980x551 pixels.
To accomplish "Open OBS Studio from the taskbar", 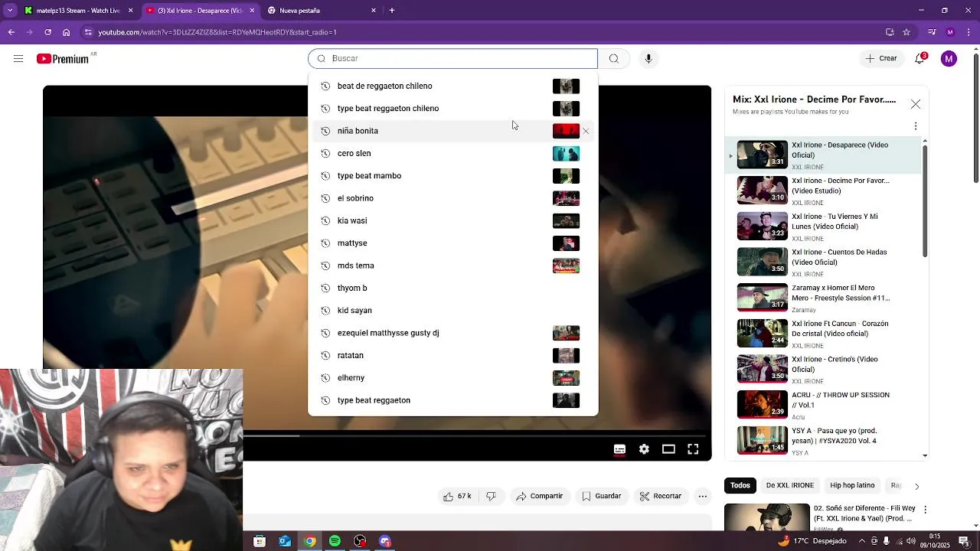I will coord(360,541).
